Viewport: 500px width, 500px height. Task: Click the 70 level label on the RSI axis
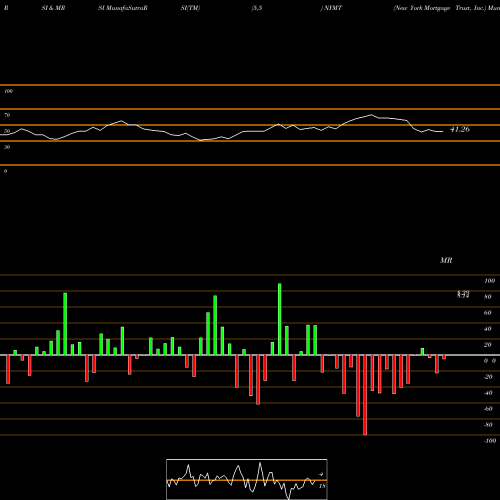[7, 115]
